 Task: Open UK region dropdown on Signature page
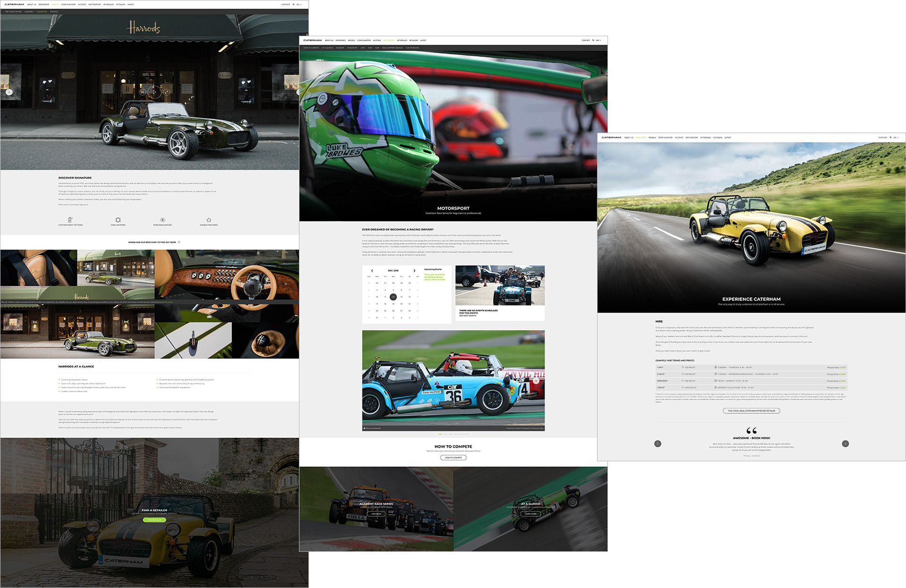click(299, 4)
